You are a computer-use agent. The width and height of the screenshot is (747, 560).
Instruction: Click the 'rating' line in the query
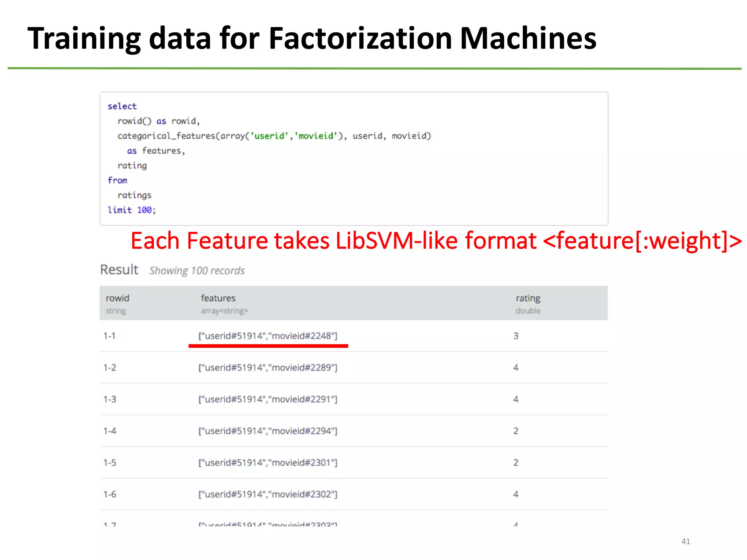point(132,166)
